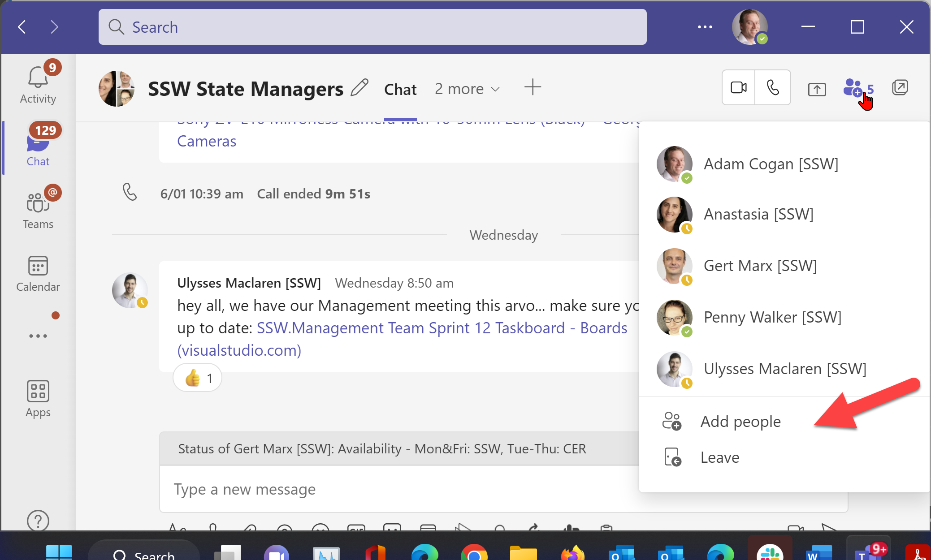Choose Leave in the participants menu
The height and width of the screenshot is (560, 931).
(719, 457)
